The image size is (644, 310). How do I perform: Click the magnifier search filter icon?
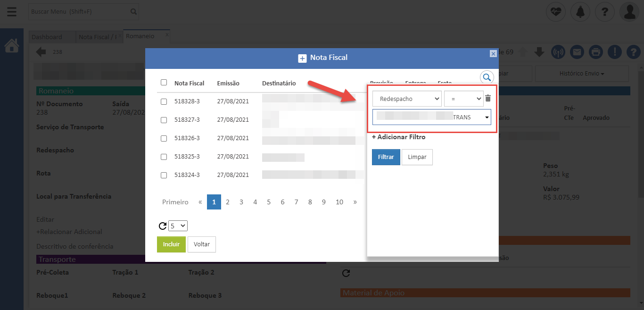[487, 77]
